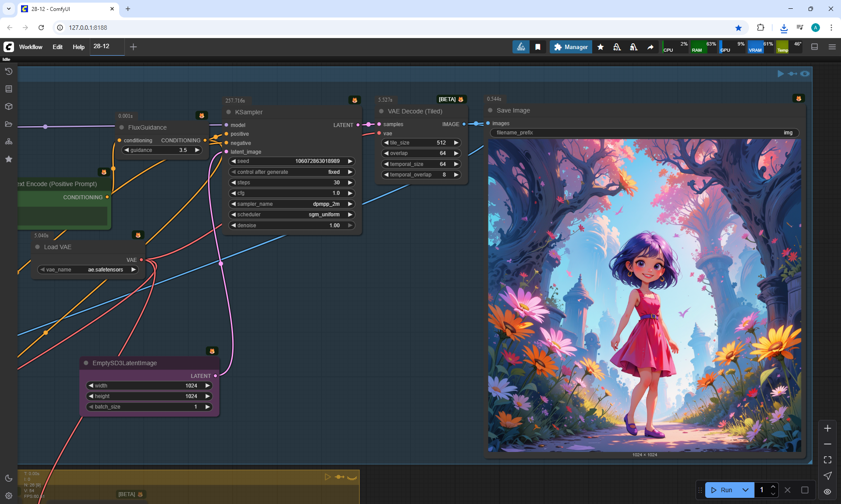The width and height of the screenshot is (841, 504).
Task: Click the filename_prefix field in Save Image
Action: pyautogui.click(x=644, y=133)
